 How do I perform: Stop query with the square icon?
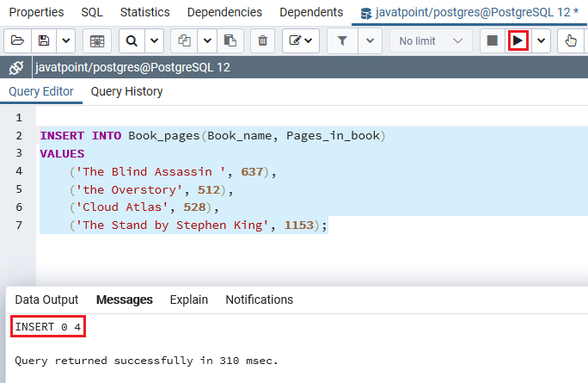493,40
